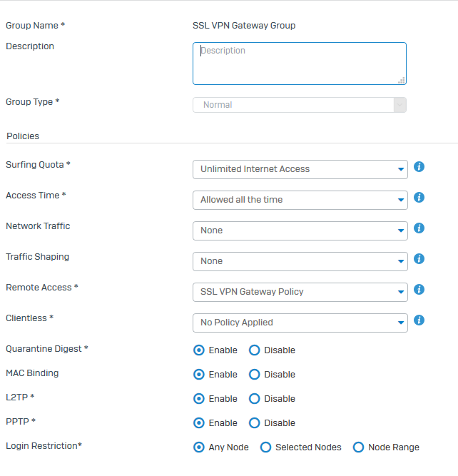Show info for Traffic Shaping policy

tap(419, 259)
